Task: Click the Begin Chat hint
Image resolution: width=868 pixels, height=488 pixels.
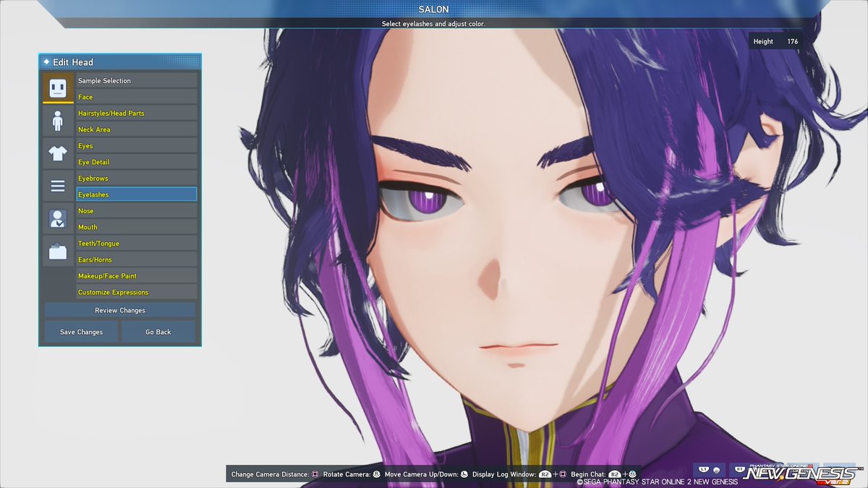Action: [603, 474]
